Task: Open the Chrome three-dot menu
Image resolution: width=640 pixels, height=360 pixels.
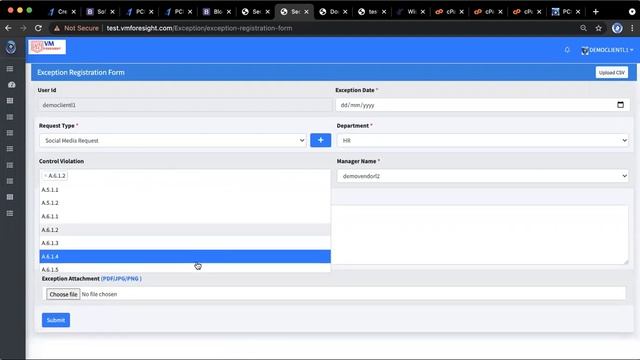Action: (x=632, y=28)
